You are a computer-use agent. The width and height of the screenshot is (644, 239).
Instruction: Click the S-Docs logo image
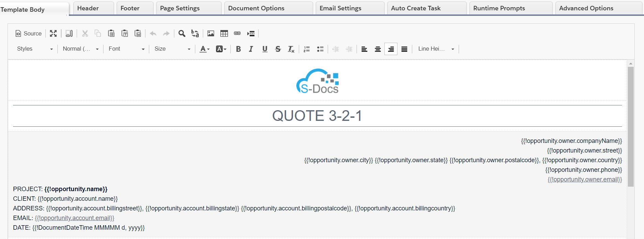(317, 81)
